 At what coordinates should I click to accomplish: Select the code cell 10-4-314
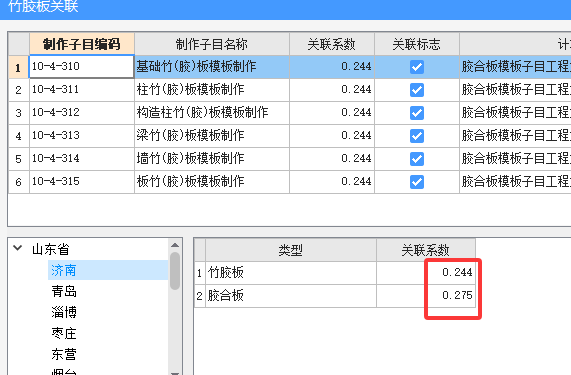82,159
